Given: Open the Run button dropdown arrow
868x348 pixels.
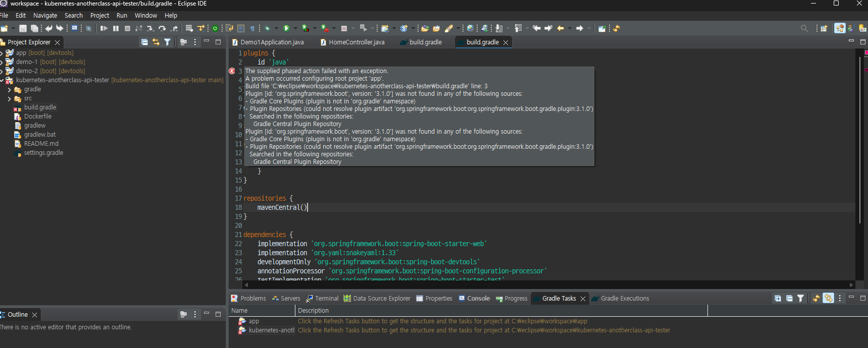Looking at the screenshot, I should coord(295,28).
